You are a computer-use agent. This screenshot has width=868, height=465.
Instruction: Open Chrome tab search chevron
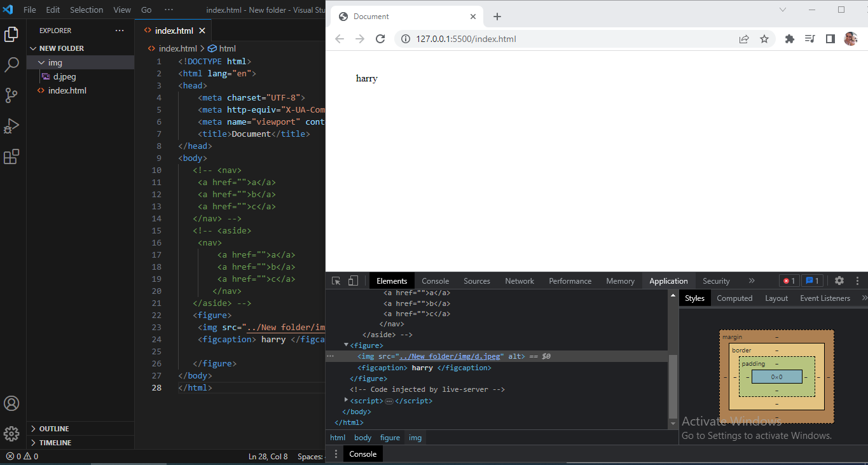[x=783, y=10]
